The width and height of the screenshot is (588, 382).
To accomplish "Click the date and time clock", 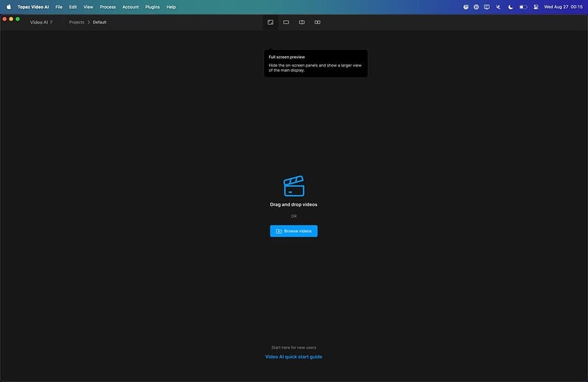I will pos(563,7).
